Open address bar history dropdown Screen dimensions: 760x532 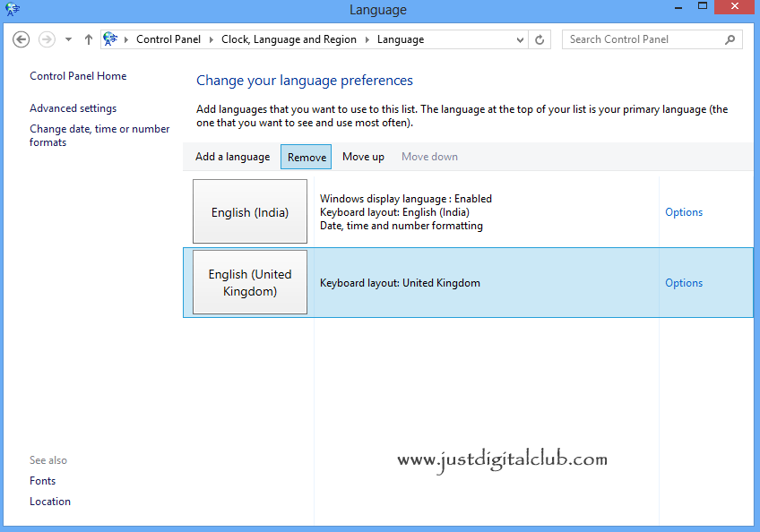click(x=520, y=39)
